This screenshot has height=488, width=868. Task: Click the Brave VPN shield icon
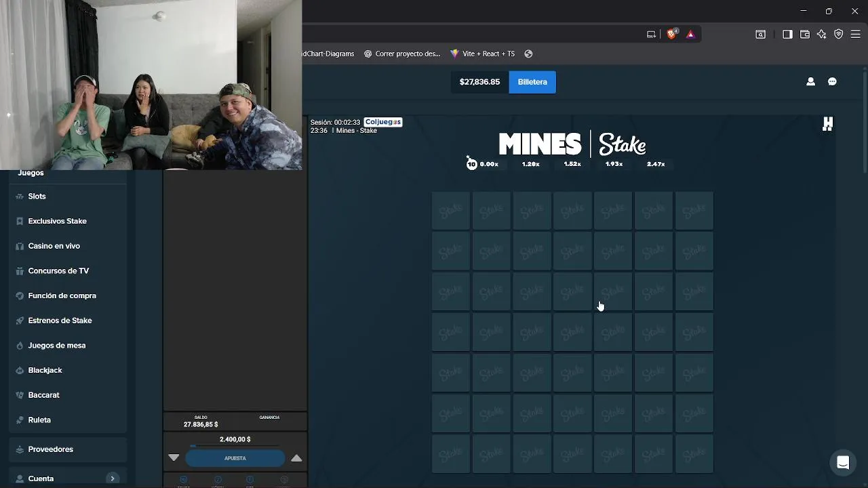coord(839,34)
